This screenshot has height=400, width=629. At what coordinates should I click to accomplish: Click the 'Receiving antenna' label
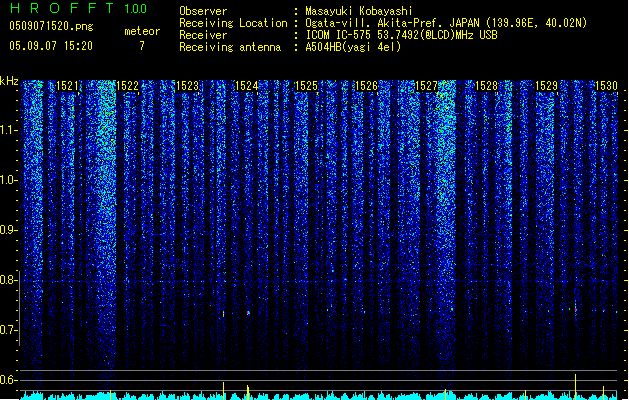point(230,47)
